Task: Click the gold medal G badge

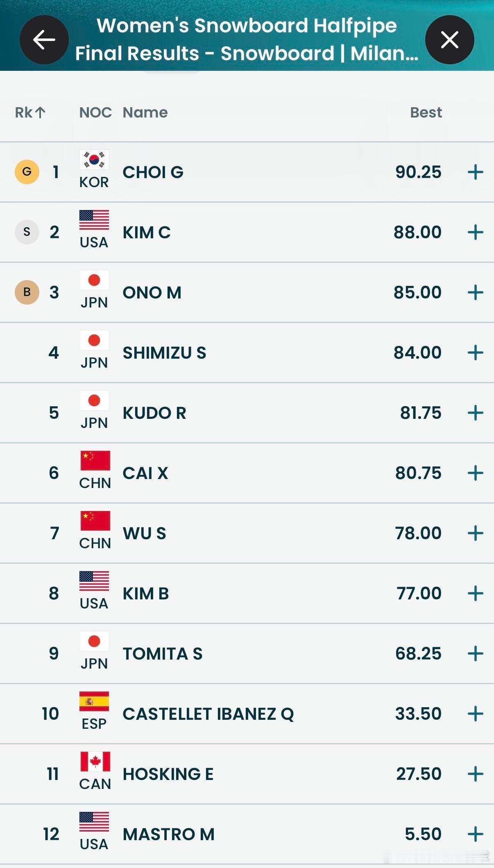Action: [27, 172]
